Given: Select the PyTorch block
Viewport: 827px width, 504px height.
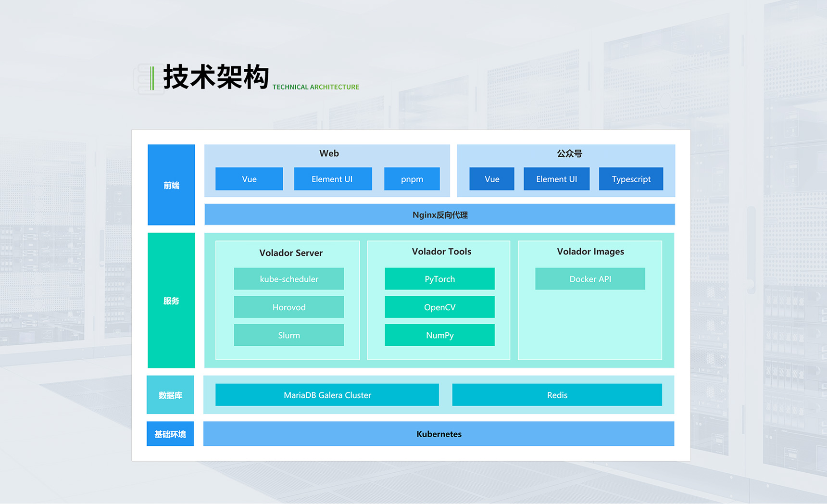Looking at the screenshot, I should pyautogui.click(x=439, y=279).
